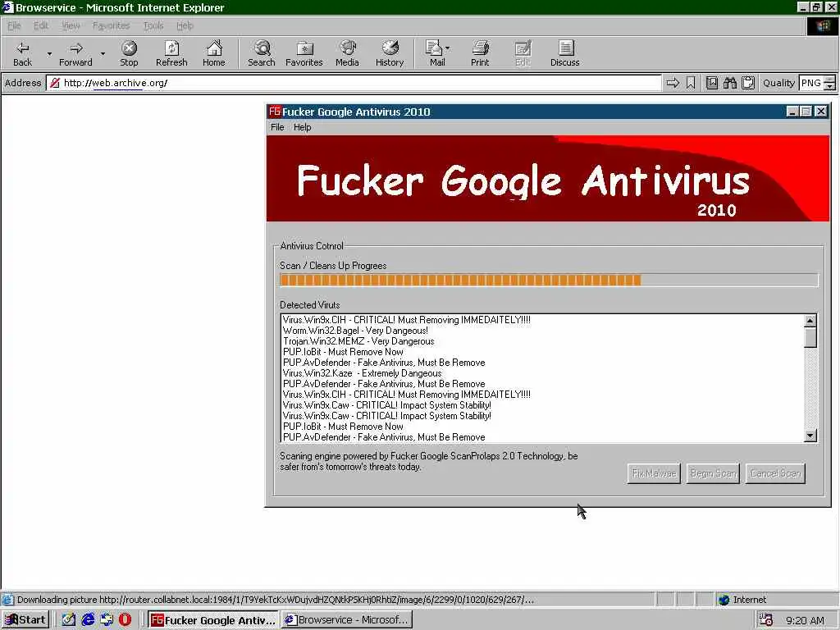
Task: Click the Cancel Scan button
Action: tap(775, 473)
